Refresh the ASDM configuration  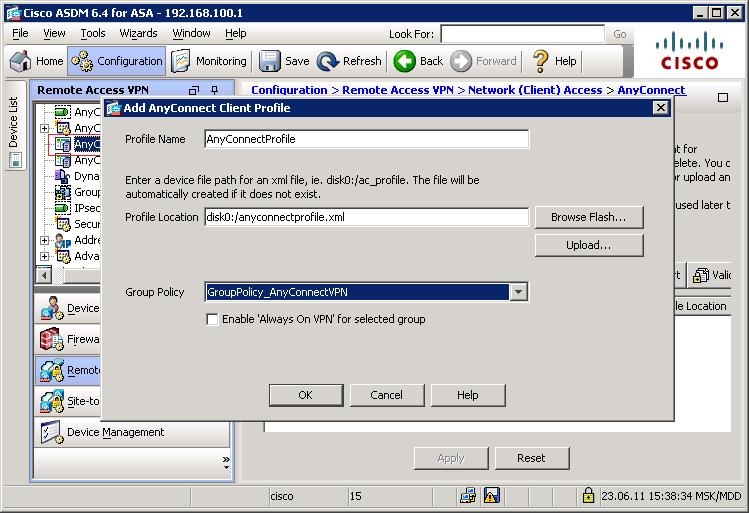(x=349, y=61)
